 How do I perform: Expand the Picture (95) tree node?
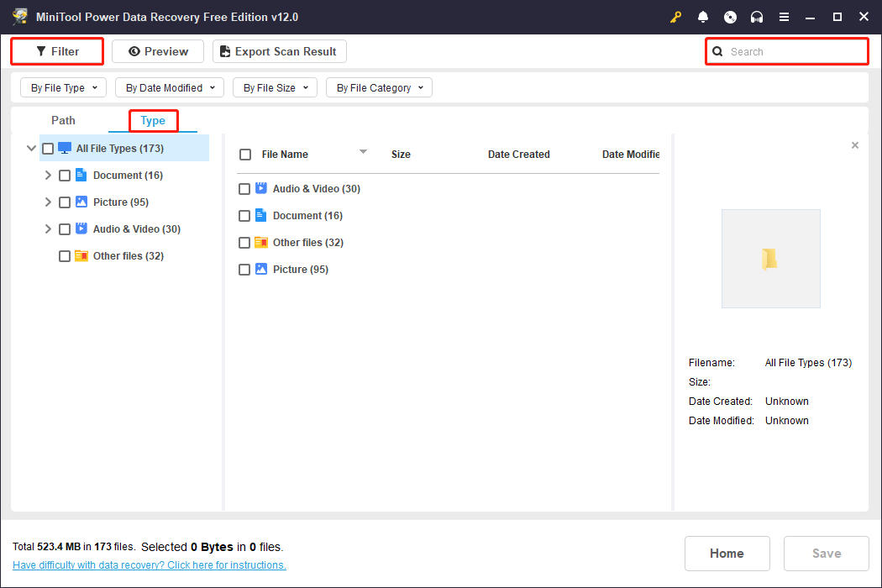coord(48,202)
